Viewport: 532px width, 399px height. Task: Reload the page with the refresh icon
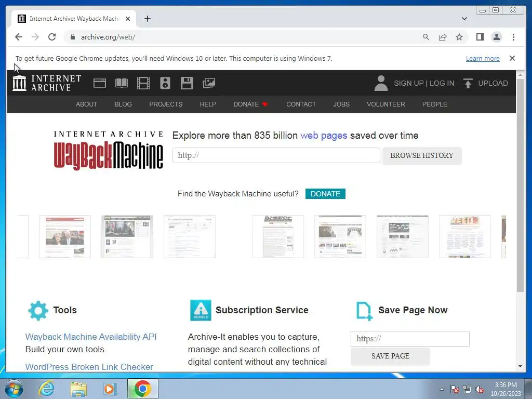coord(52,37)
